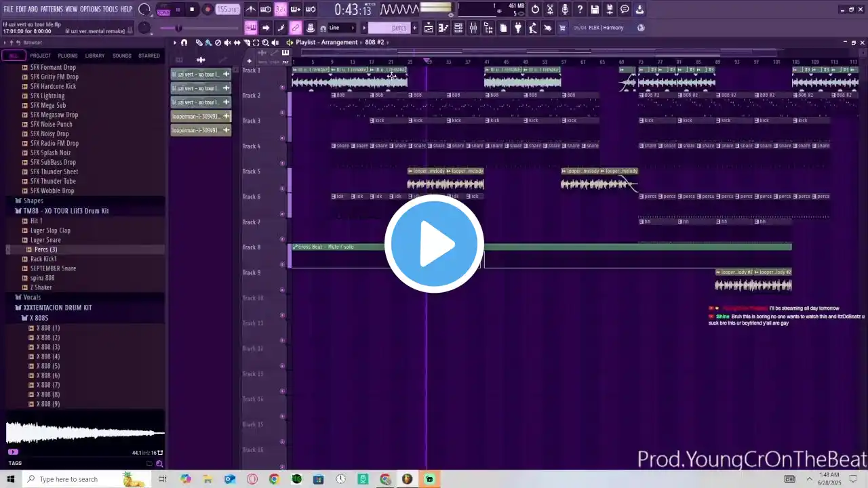Viewport: 868px width, 488px height.
Task: Open the Mixer icon
Action: (473, 28)
